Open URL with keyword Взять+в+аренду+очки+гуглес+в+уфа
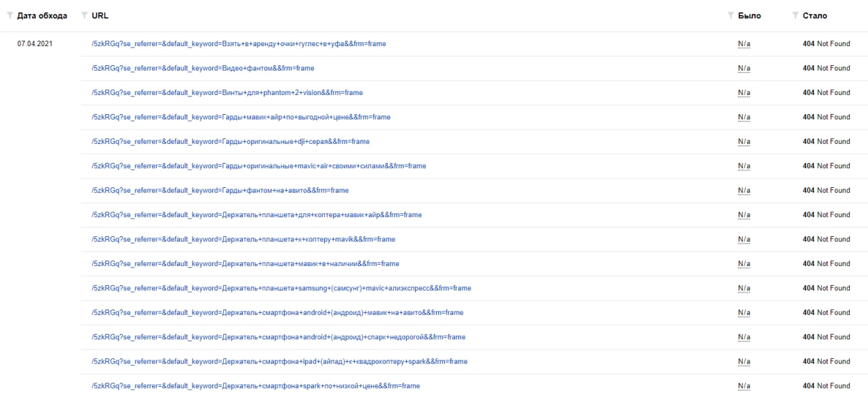868x397 pixels. coord(239,43)
